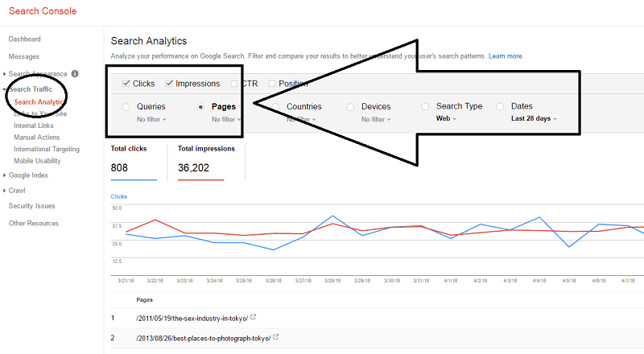The image size is (644, 354).
Task: Expand the Crawl section
Action: click(17, 191)
